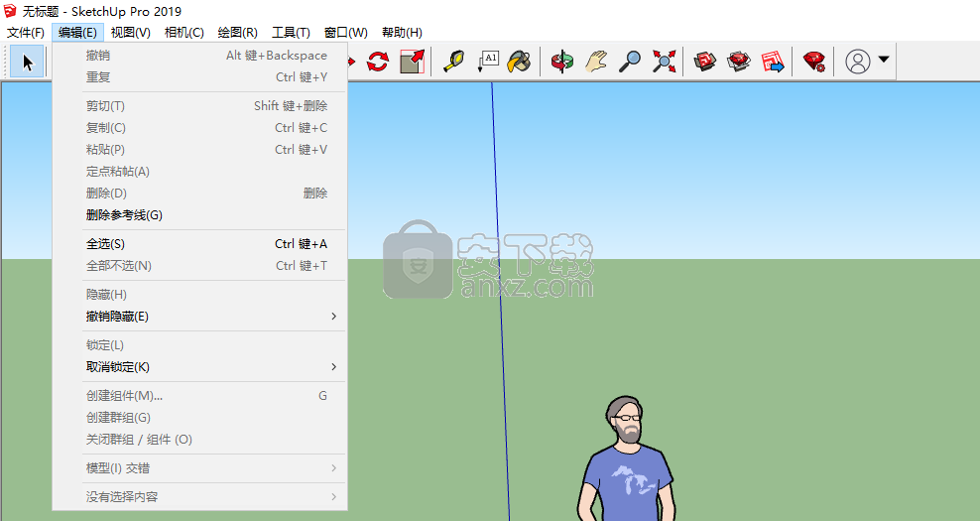Open the Extension Warehouse icon
980x521 pixels.
pyautogui.click(x=739, y=62)
